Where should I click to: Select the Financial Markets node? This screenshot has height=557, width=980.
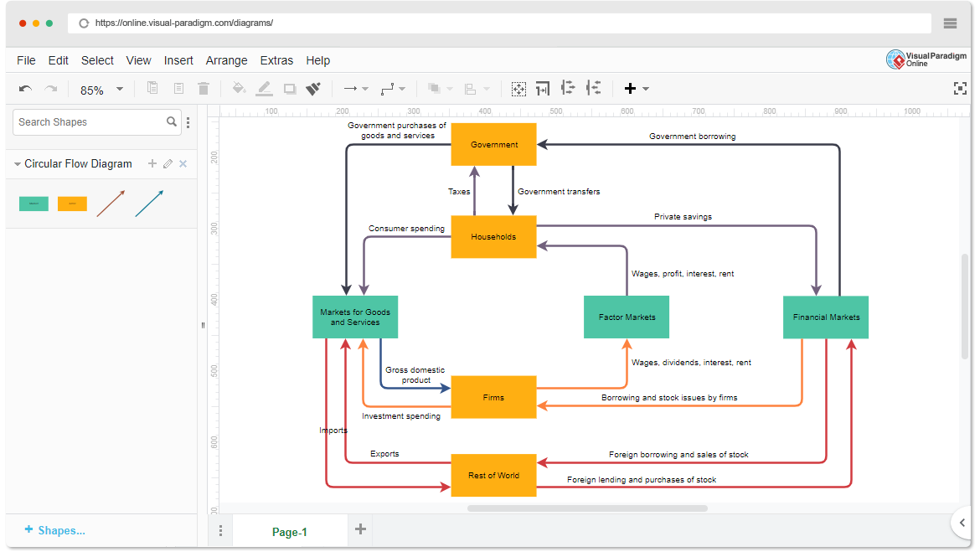point(826,317)
